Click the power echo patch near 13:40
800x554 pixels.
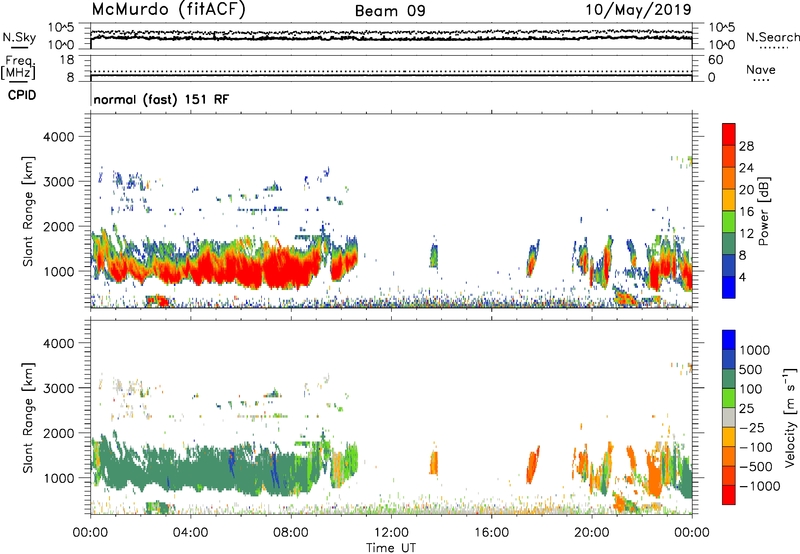coord(434,255)
